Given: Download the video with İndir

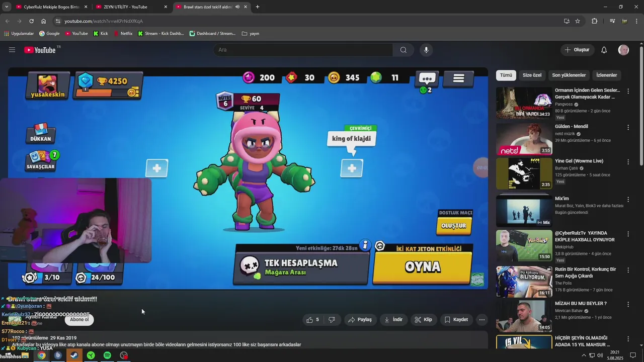Looking at the screenshot, I should coord(393,320).
